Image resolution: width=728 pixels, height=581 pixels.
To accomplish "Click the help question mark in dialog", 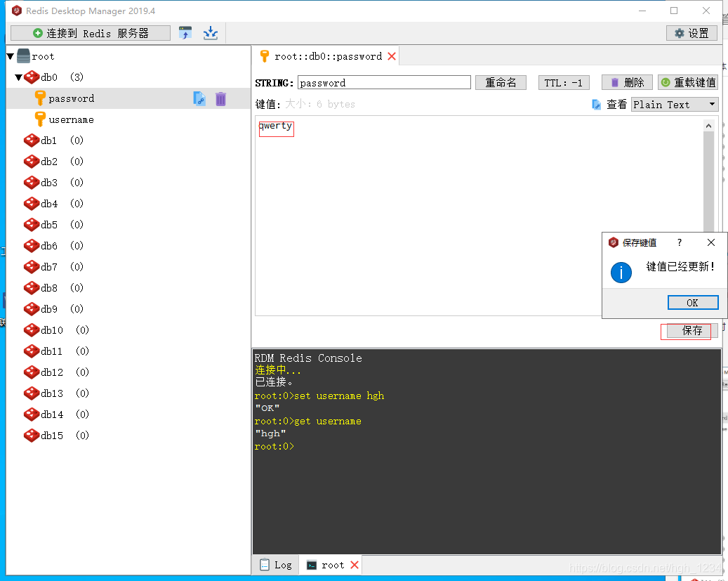I will [x=680, y=242].
